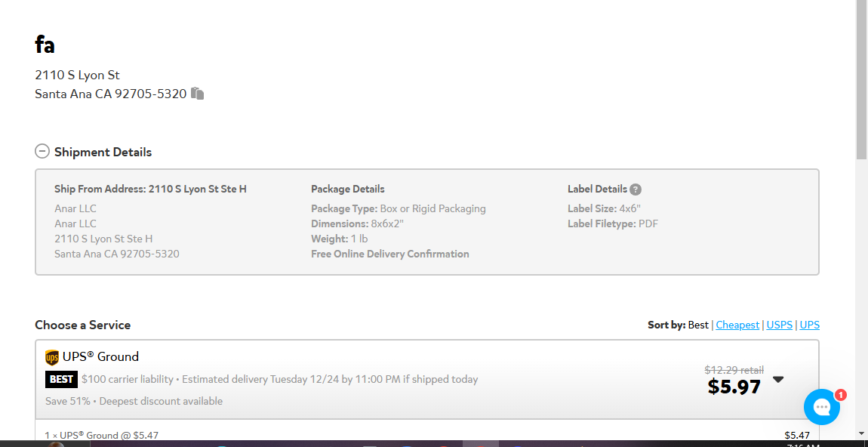This screenshot has height=447, width=868.
Task: Open the Label Details help tooltip icon
Action: 636,190
